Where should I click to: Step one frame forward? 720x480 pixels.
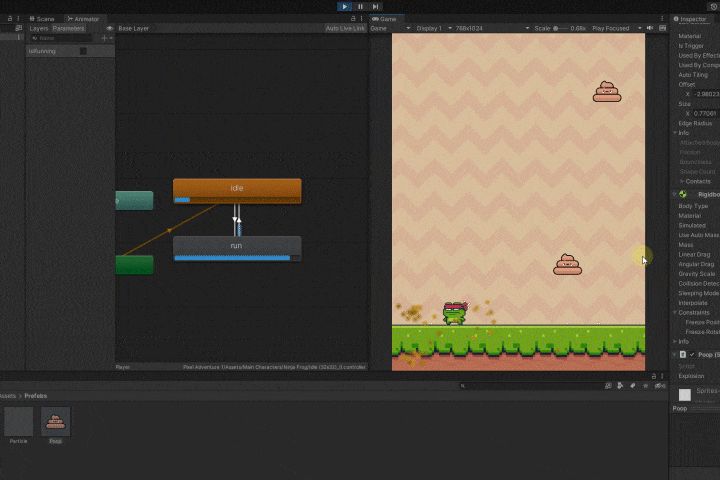[376, 6]
